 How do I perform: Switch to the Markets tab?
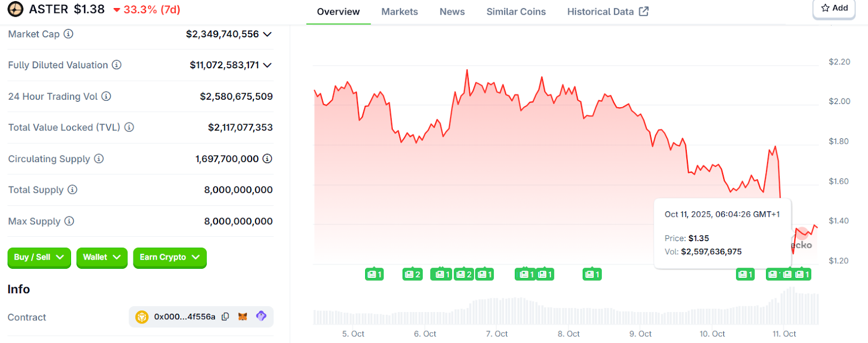[399, 11]
